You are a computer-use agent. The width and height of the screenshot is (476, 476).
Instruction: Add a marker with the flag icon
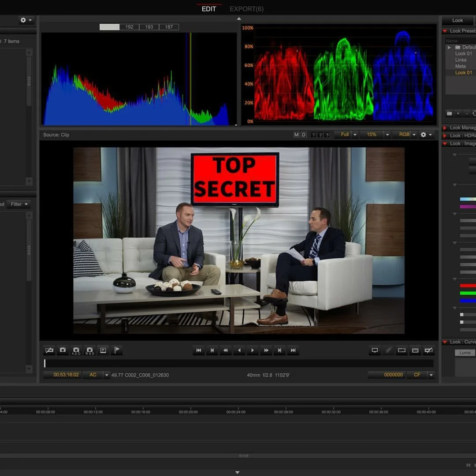(x=117, y=350)
